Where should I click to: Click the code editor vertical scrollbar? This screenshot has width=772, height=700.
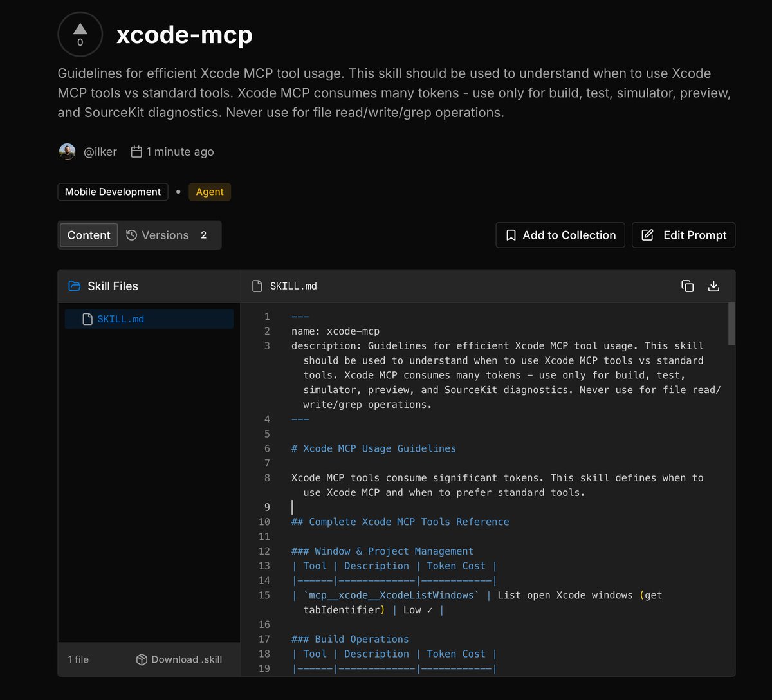click(731, 324)
